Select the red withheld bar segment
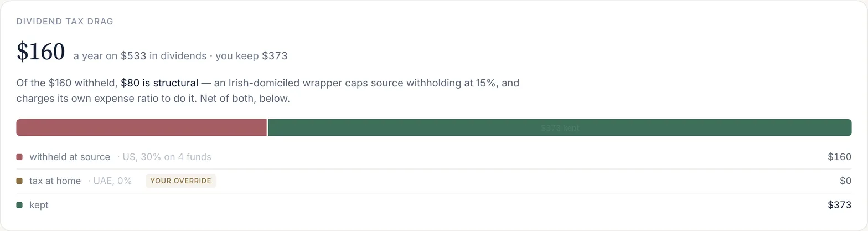 tap(142, 127)
